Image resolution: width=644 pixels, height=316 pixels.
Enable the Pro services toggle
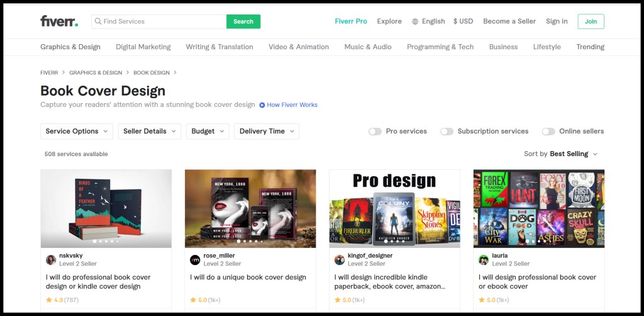click(375, 132)
